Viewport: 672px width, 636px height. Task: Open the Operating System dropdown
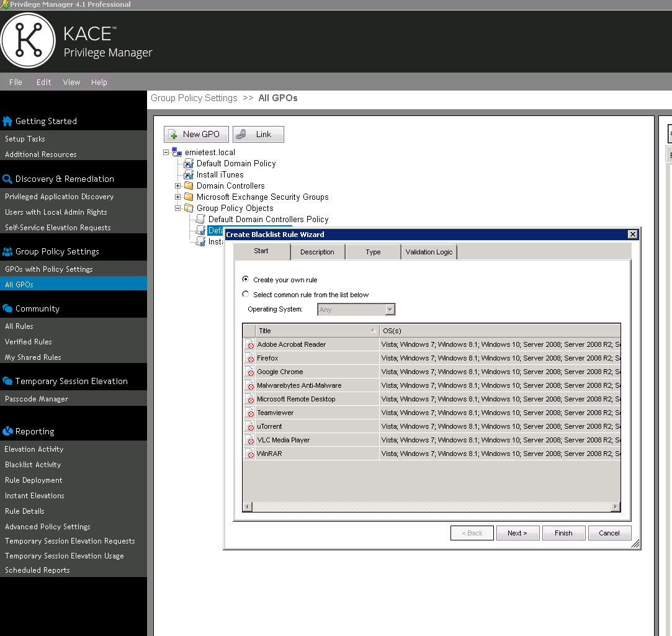click(x=391, y=309)
